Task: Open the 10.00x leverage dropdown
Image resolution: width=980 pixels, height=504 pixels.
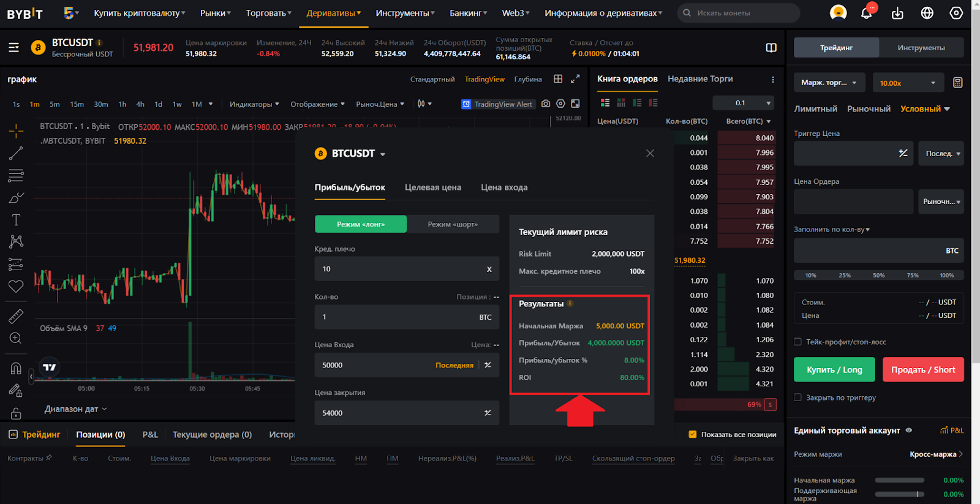Action: tap(907, 83)
